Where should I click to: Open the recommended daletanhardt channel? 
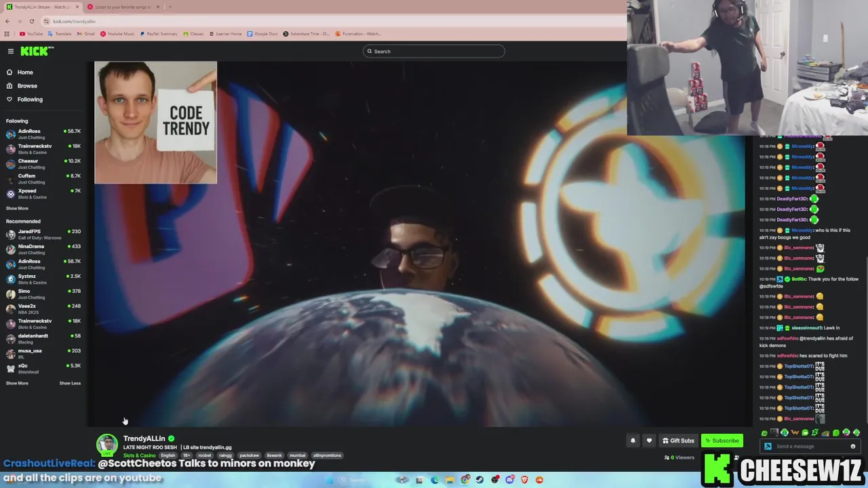tap(43, 338)
